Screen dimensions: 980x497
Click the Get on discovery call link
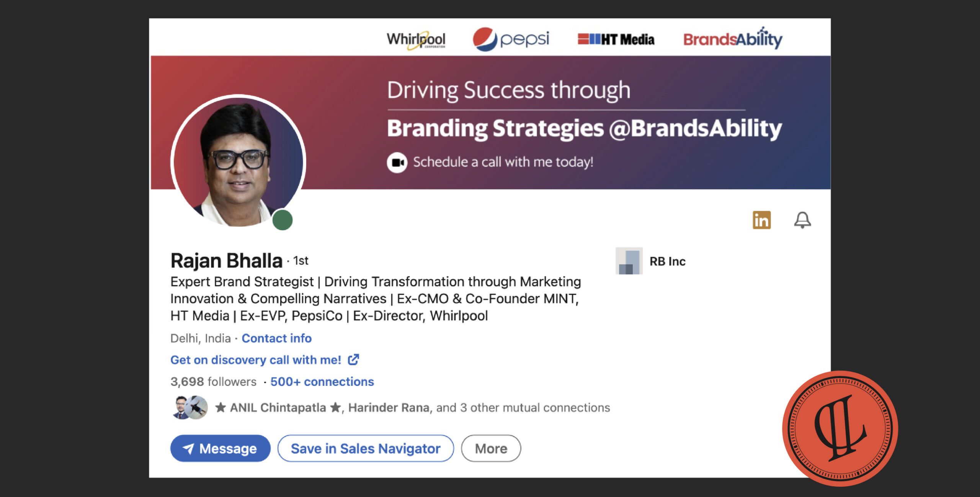256,360
